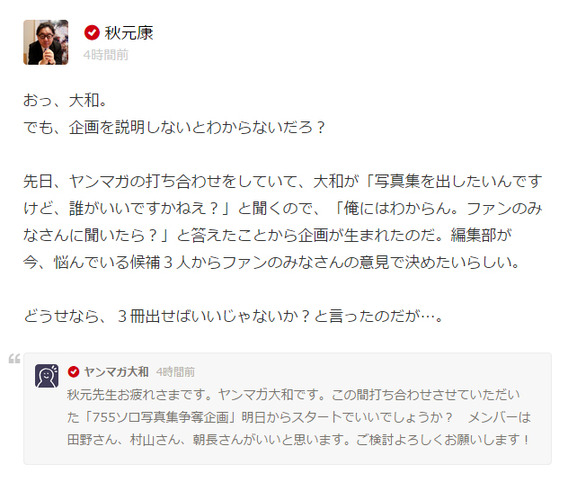Image resolution: width=568 pixels, height=500 pixels.
Task: Click the line でも、企画を説明しないとわからないだろ？
Action: point(174,127)
